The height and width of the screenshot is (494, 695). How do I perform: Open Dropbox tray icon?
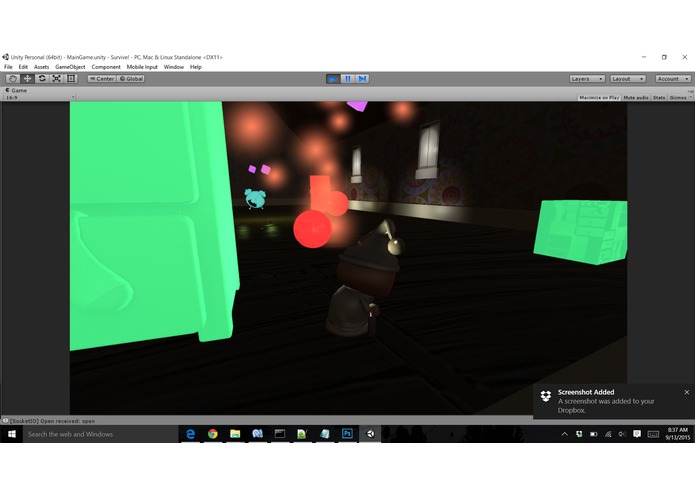pyautogui.click(x=579, y=434)
